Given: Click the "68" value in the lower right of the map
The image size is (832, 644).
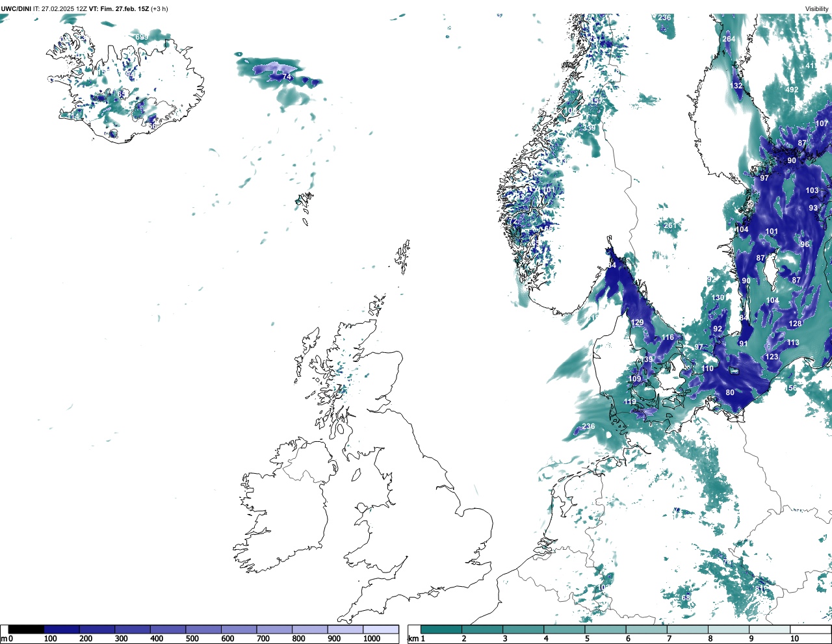Looking at the screenshot, I should pos(686,598).
